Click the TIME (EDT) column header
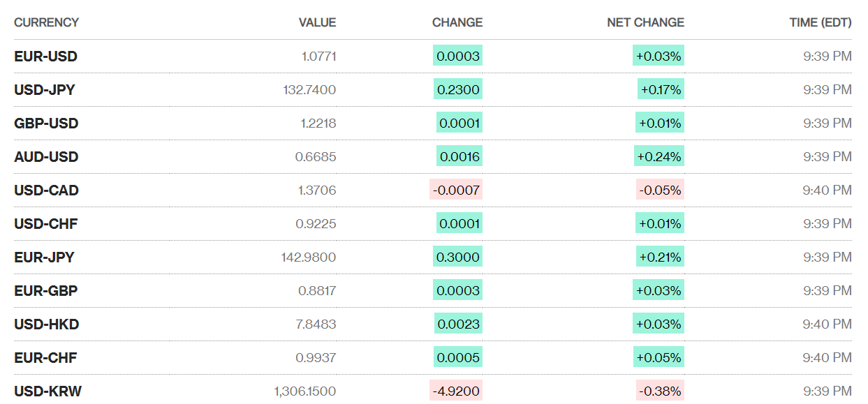868x404 pixels. 820,22
